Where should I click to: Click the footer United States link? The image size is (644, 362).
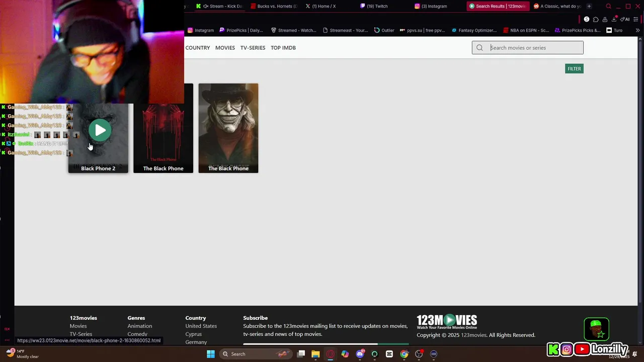click(201, 326)
